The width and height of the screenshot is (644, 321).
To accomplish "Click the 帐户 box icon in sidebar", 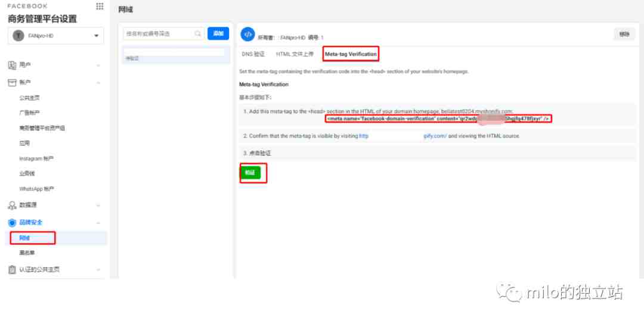I will point(13,82).
